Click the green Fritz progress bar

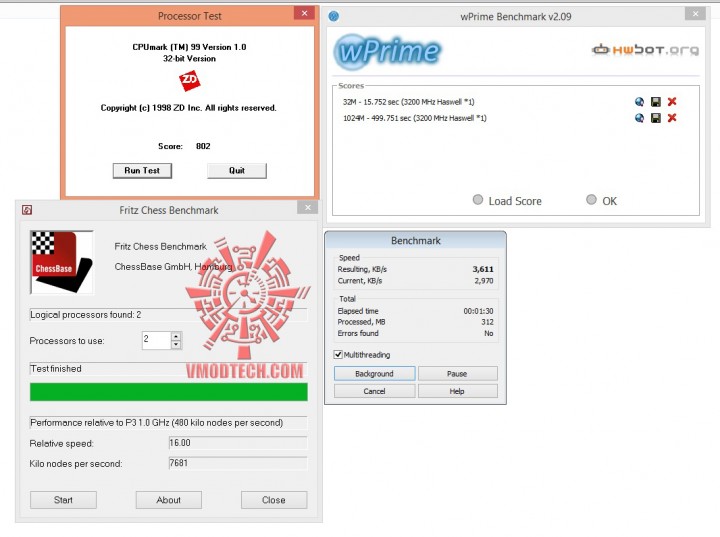click(x=169, y=392)
